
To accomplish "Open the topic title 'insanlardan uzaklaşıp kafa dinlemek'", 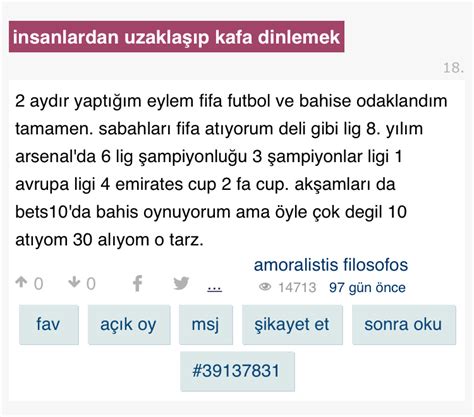I will coord(176,37).
